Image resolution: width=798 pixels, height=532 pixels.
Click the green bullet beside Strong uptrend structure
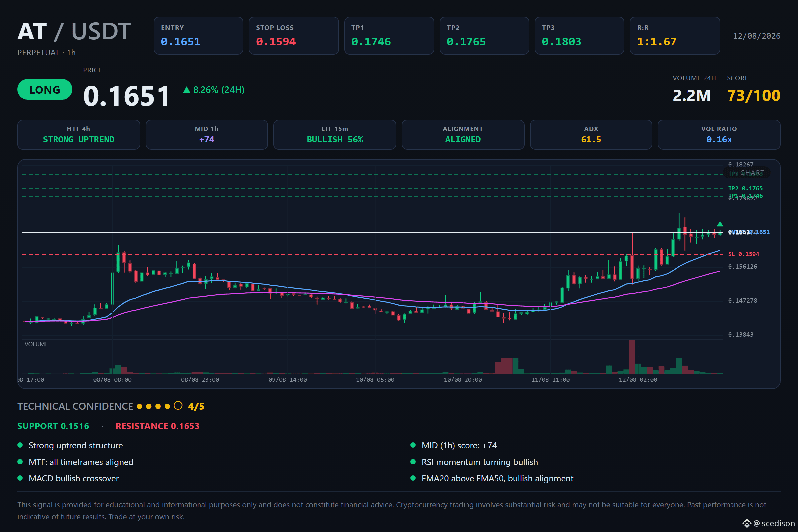coord(20,445)
